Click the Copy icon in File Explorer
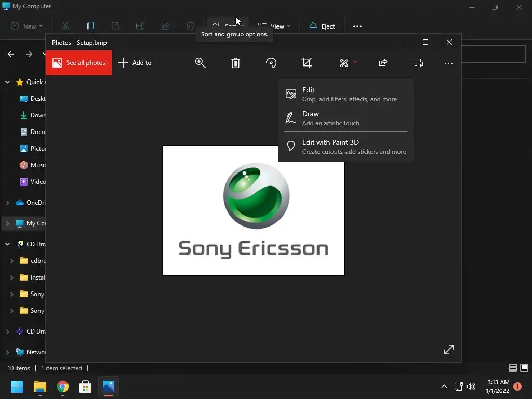 pos(90,26)
